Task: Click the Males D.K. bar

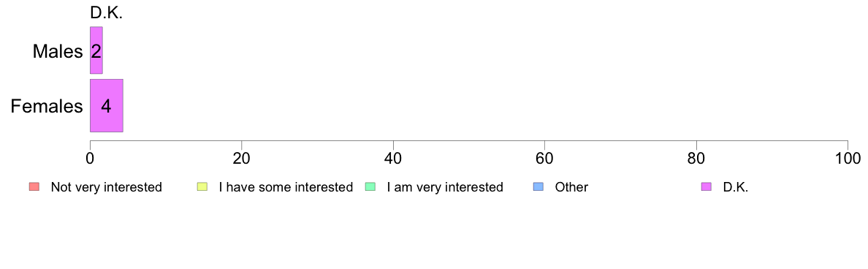Action: click(x=96, y=50)
